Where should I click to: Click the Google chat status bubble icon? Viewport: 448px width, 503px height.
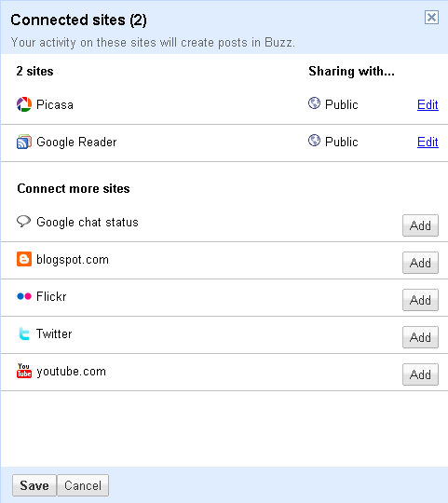click(x=23, y=222)
